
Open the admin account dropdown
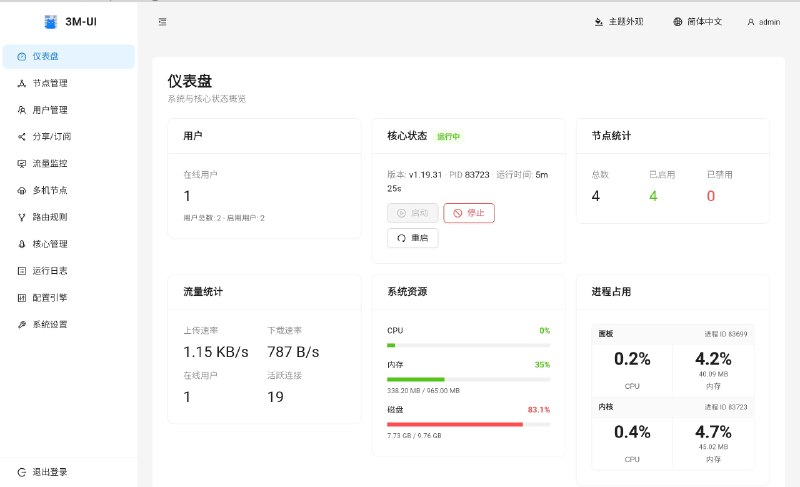764,22
